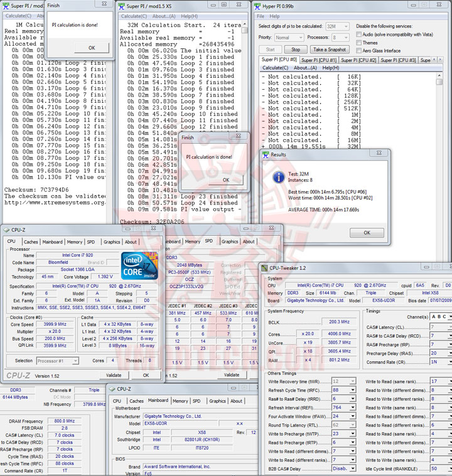Viewport: 452px width, 476px height.
Task: Open the Help menu in Hyper PI
Action: [x=274, y=16]
